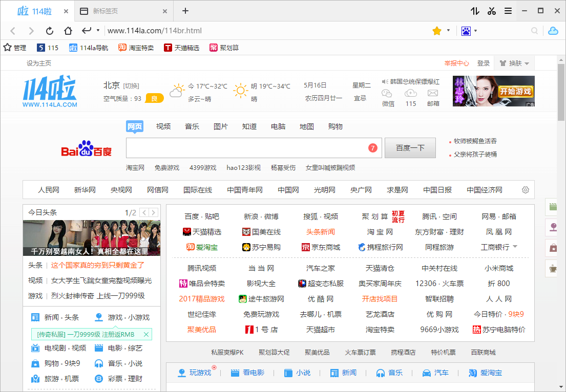
Task: Click the browser back arrow
Action: (x=13, y=31)
